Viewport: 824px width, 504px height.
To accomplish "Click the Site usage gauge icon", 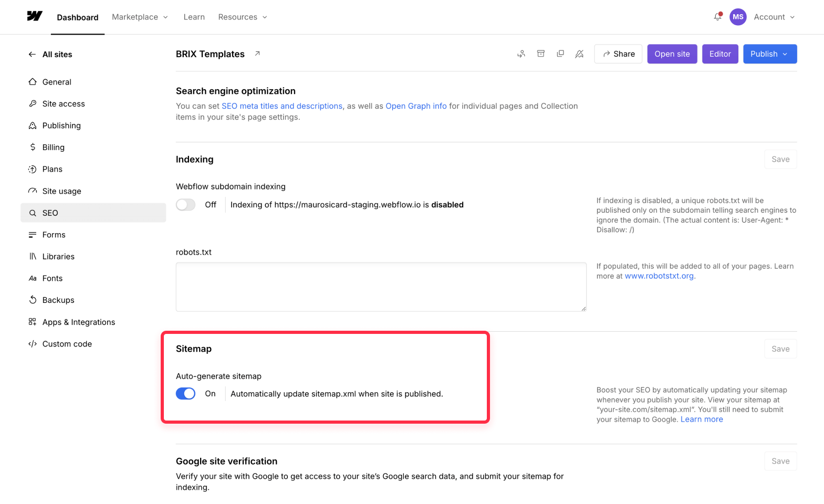I will pos(33,191).
